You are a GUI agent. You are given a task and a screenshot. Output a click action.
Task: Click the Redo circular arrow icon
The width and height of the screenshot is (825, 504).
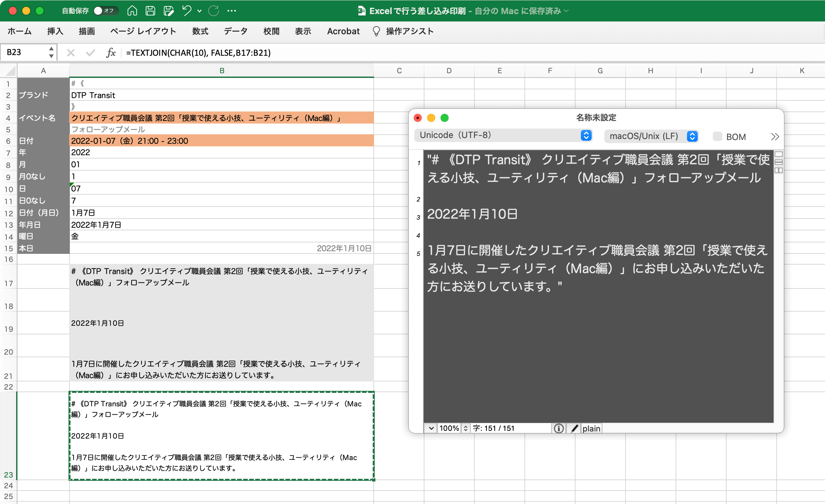point(214,11)
